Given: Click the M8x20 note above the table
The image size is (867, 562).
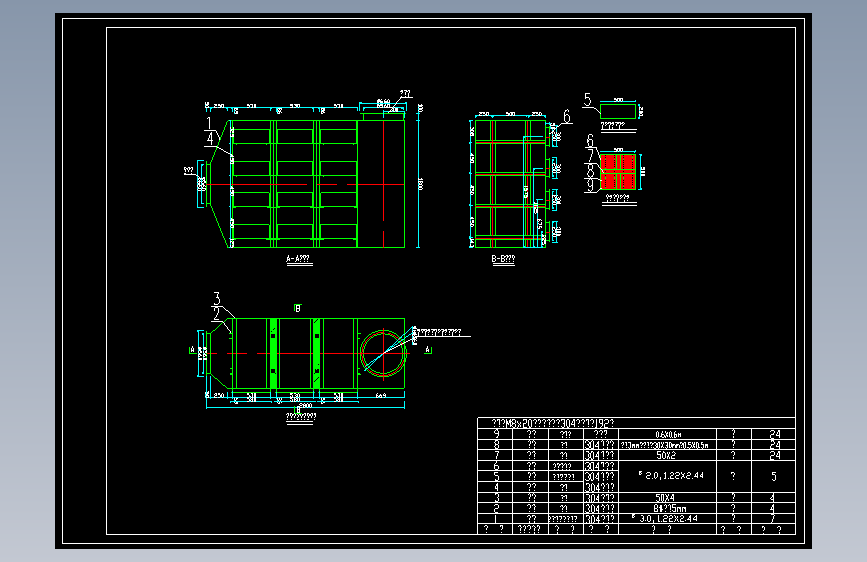Looking at the screenshot, I should click(x=552, y=423).
